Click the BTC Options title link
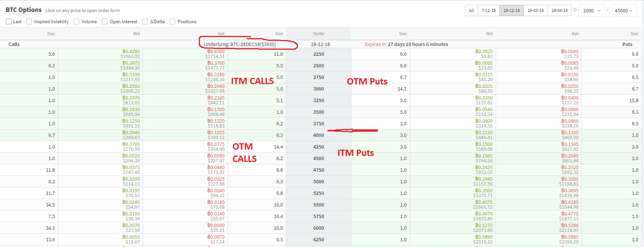644x248 pixels. (24, 10)
